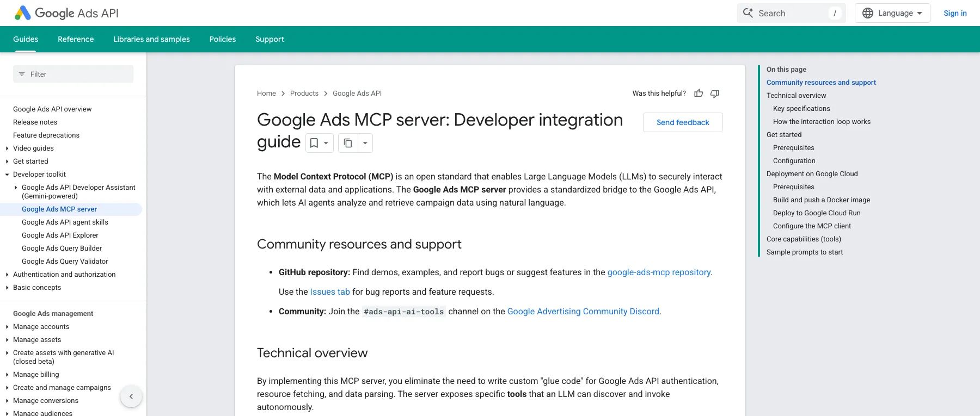Click the Google Ads API logo
This screenshot has width=980, height=416.
[66, 13]
